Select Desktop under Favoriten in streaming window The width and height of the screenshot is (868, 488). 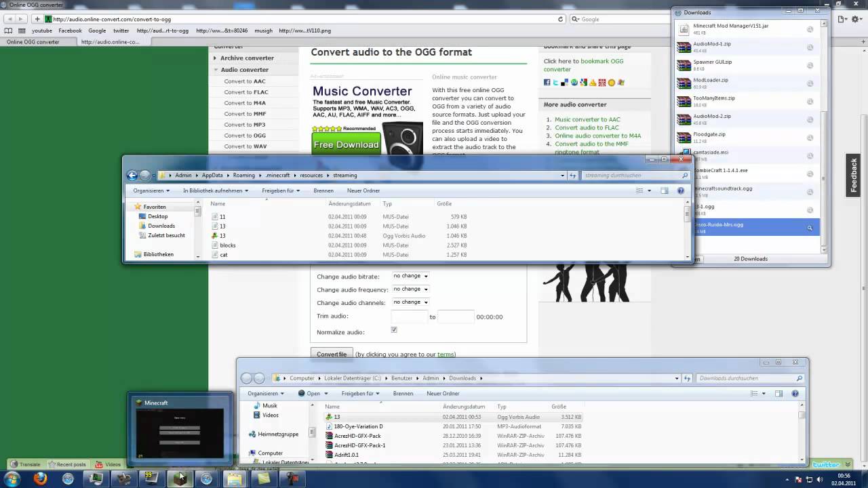[x=158, y=216]
